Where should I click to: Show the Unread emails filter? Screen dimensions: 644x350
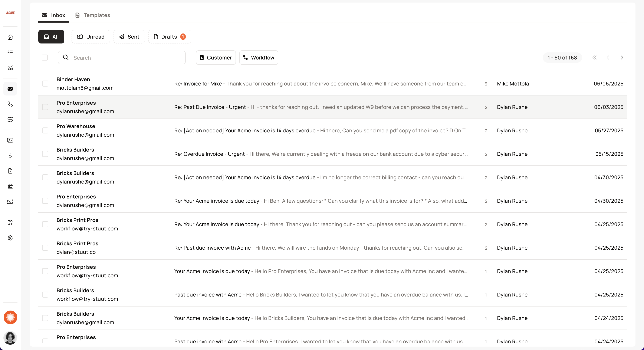click(91, 37)
